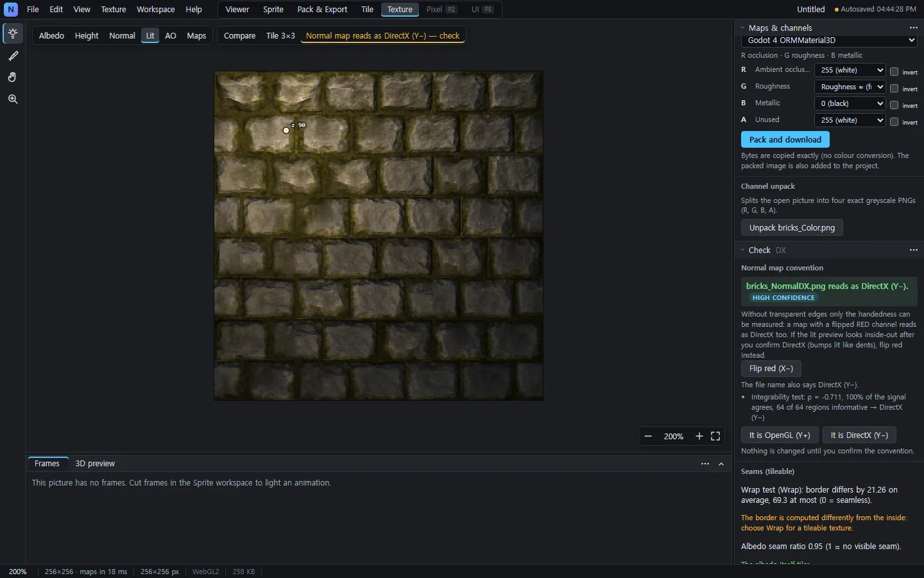Select the hand pan tool
This screenshot has height=578, width=924.
tap(13, 77)
